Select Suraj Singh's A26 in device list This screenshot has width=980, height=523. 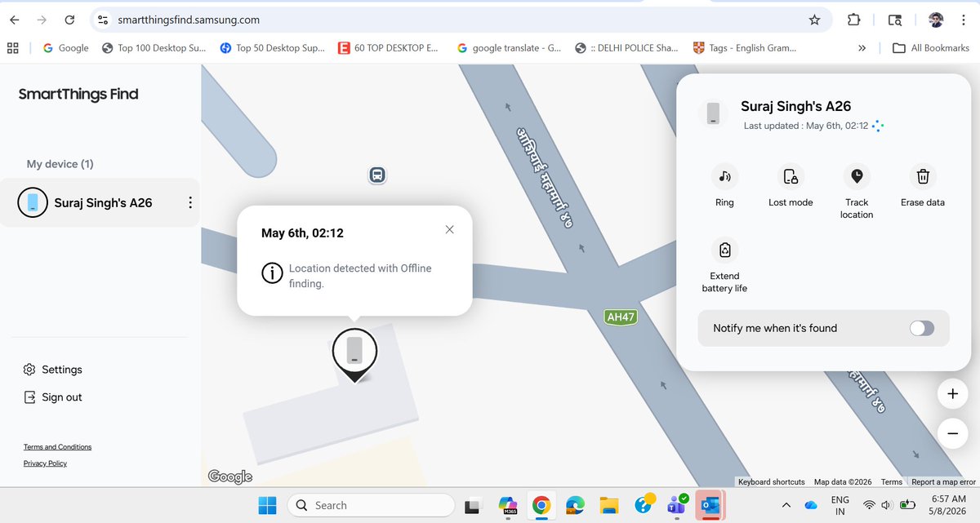[100, 202]
